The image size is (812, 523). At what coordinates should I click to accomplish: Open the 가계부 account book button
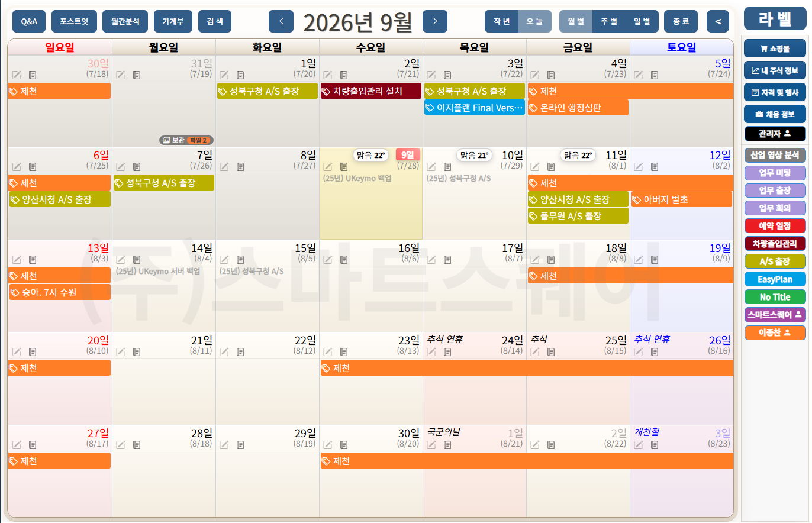173,21
